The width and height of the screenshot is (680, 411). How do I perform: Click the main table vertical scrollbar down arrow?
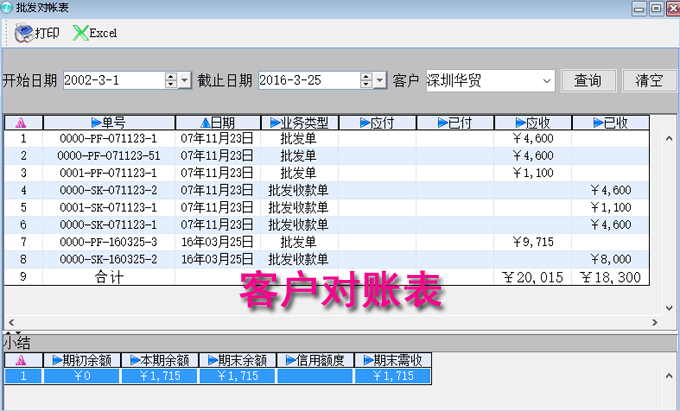click(x=669, y=308)
